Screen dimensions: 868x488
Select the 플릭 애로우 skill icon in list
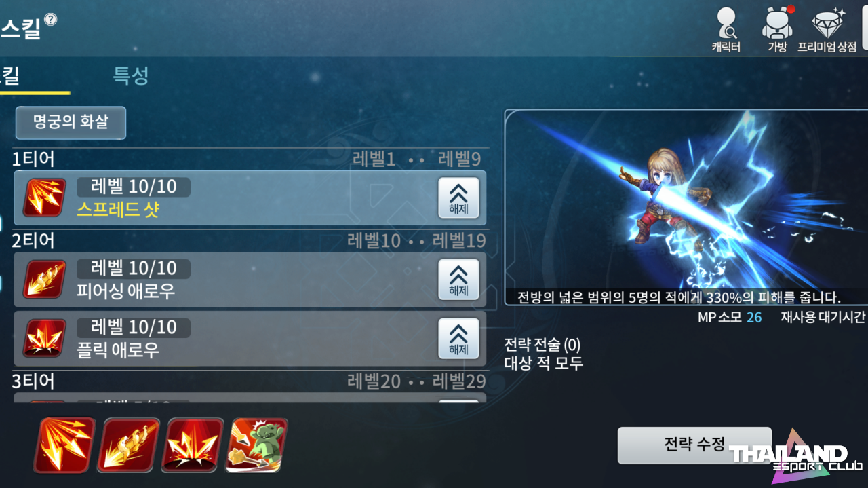[45, 338]
